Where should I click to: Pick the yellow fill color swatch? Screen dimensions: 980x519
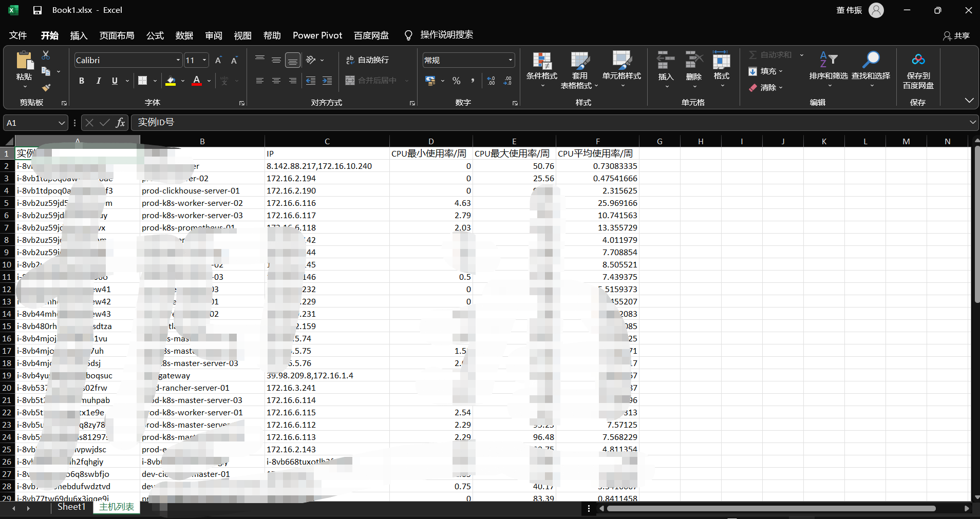[170, 85]
